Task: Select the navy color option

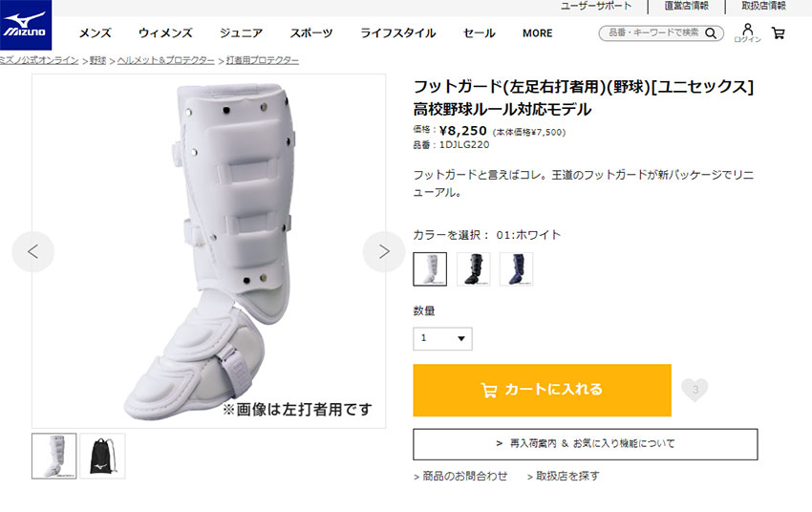Action: [516, 268]
